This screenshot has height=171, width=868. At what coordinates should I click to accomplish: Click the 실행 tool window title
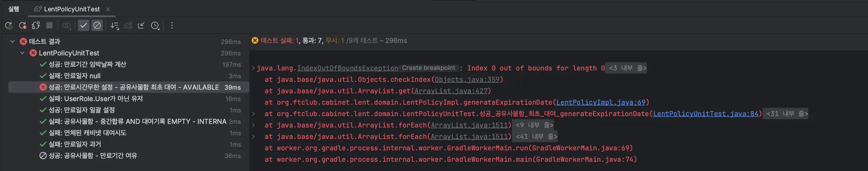(14, 9)
